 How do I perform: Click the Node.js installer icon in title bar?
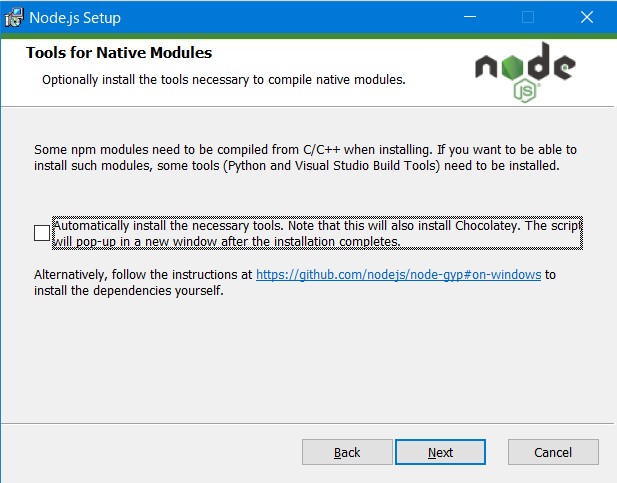14,17
